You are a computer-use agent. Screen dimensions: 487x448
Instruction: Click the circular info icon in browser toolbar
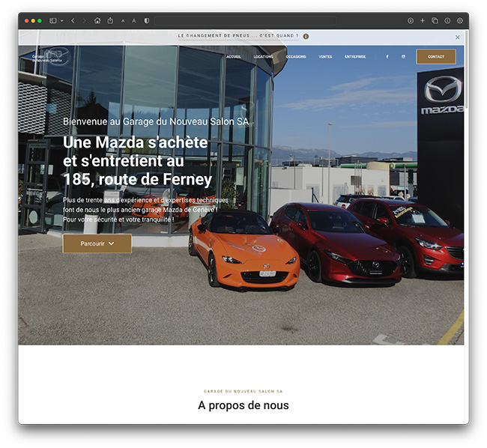(x=447, y=21)
